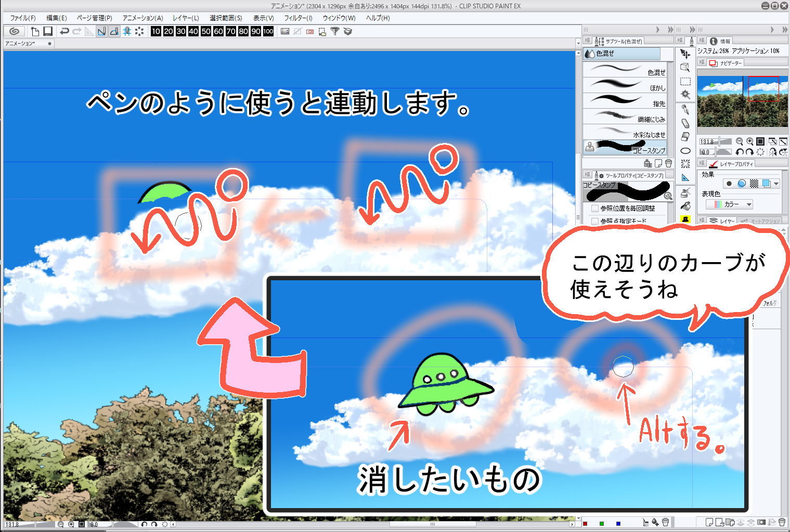This screenshot has height=532, width=790.
Task: Rotate right in the Navigator panel
Action: [749, 152]
